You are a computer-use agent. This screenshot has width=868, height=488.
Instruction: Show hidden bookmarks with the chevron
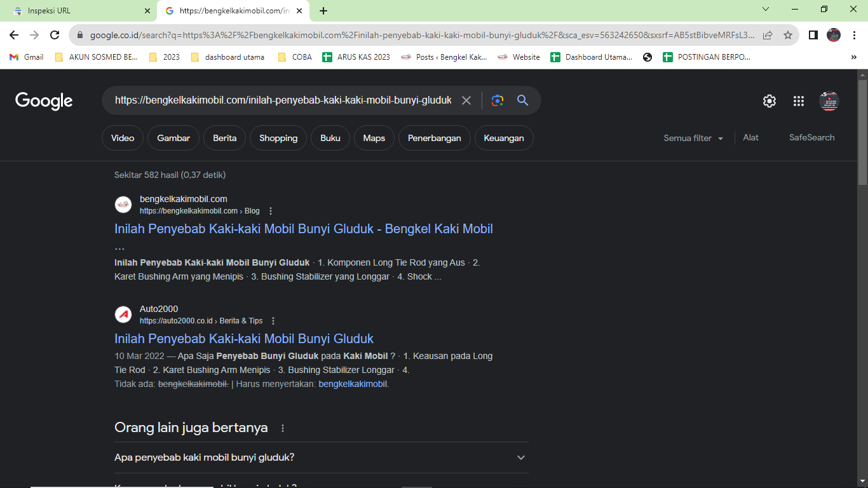coord(853,57)
